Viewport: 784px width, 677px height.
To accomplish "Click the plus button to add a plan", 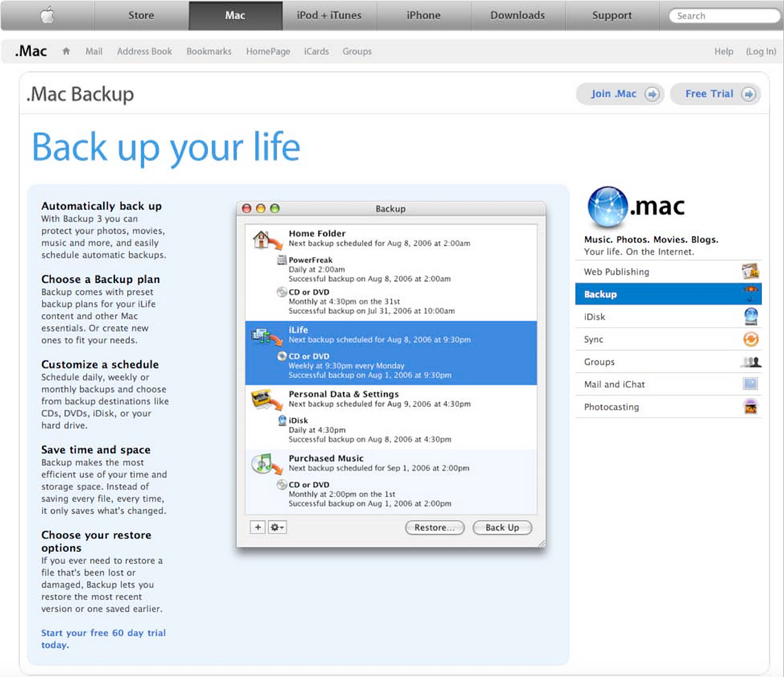I will click(257, 528).
